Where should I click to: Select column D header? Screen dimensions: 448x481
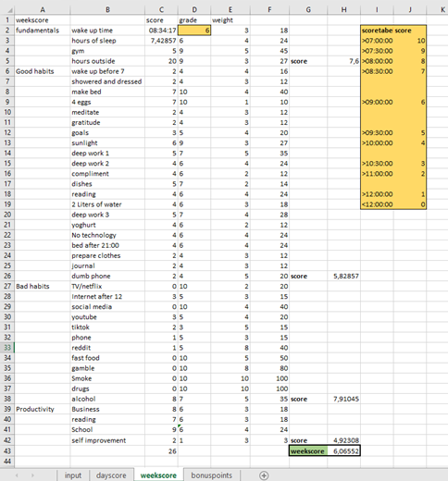(x=194, y=10)
